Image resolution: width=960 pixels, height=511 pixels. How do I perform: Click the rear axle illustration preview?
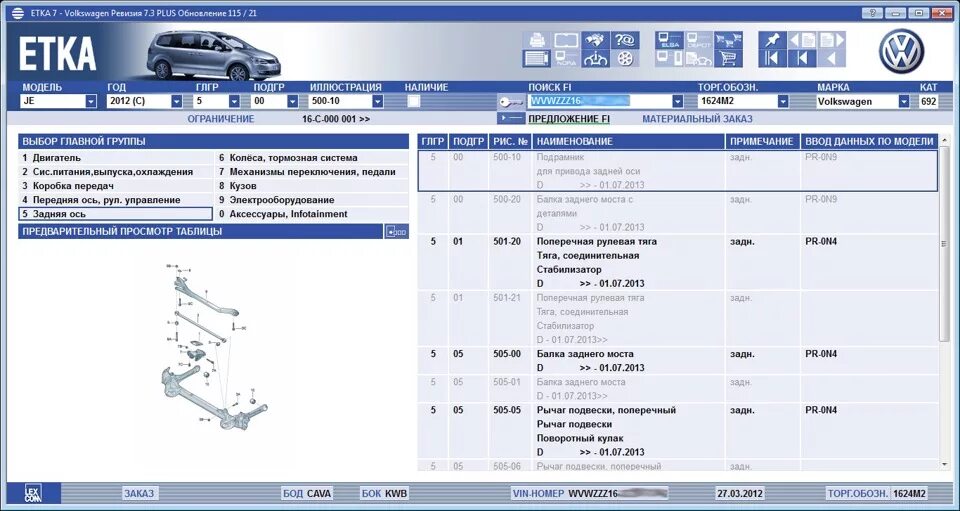pyautogui.click(x=214, y=346)
